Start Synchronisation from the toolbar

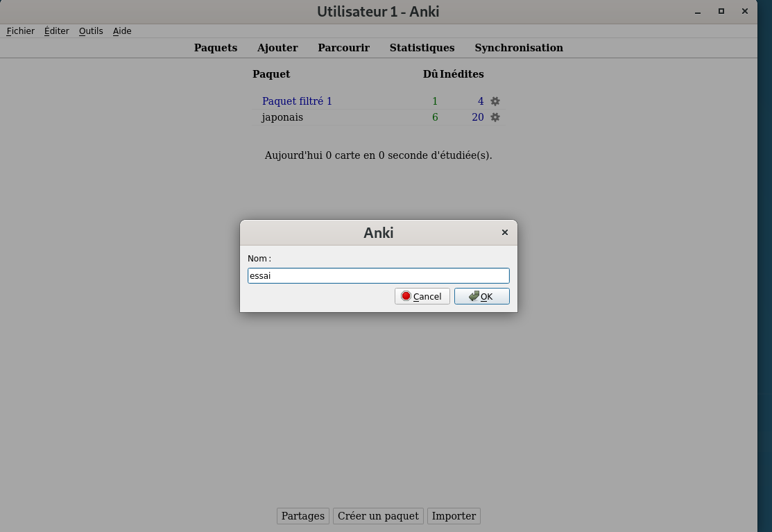[x=519, y=48]
